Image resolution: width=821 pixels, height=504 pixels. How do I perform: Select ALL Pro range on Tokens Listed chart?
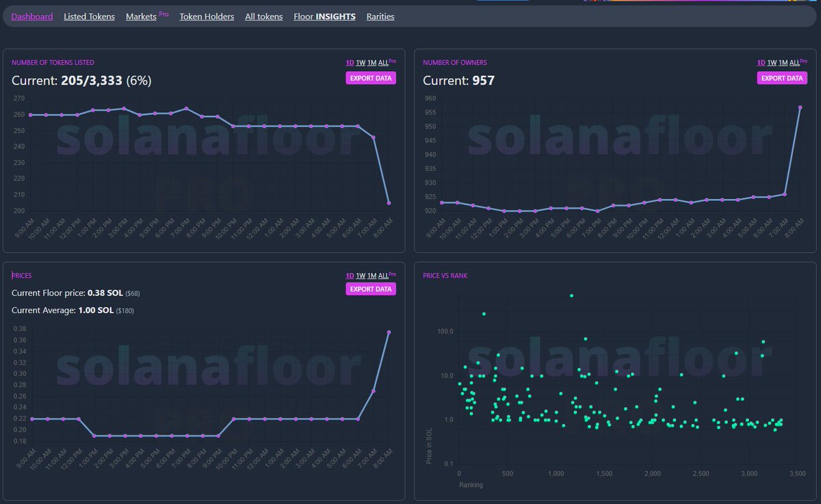[387, 62]
